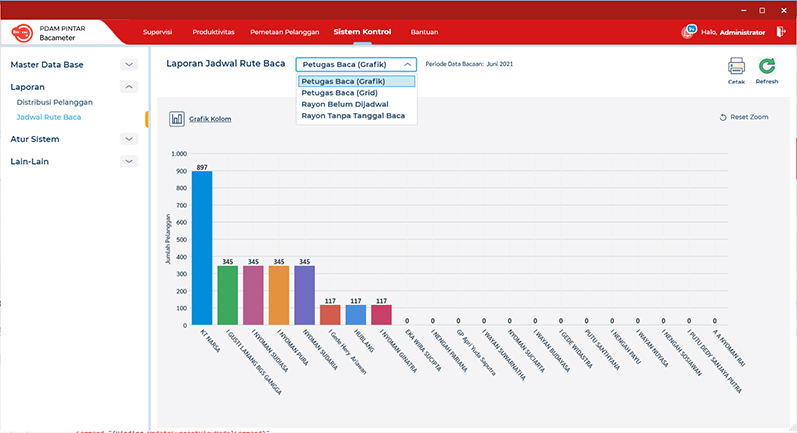Click the Reset Zoom control
The width and height of the screenshot is (797, 433).
coord(744,117)
